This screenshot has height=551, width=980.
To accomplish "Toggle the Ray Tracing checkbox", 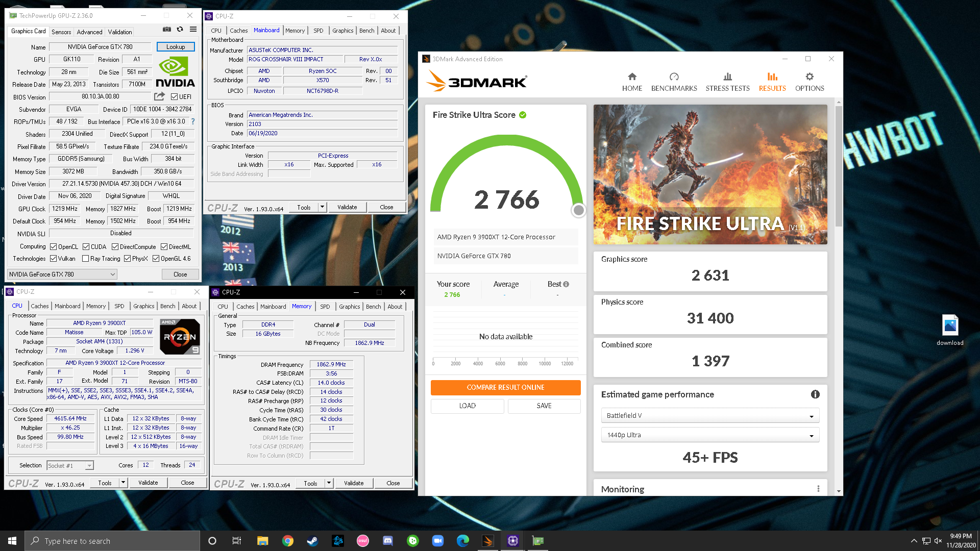I will pos(85,259).
